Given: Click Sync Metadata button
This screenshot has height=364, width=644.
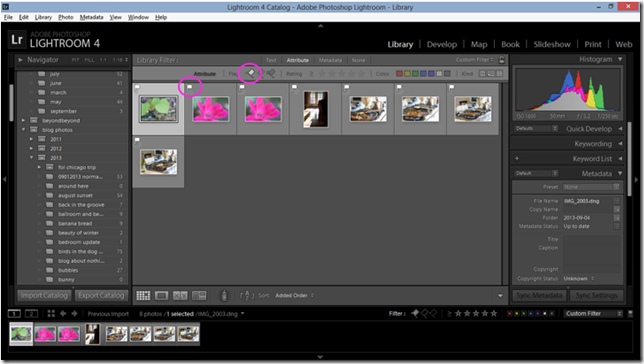Looking at the screenshot, I should [539, 295].
